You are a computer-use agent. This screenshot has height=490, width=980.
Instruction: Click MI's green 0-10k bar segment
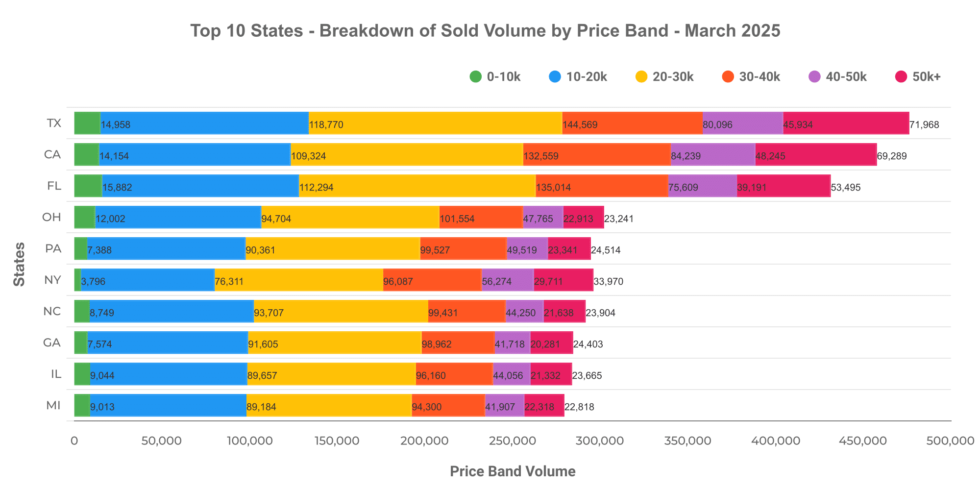point(82,405)
